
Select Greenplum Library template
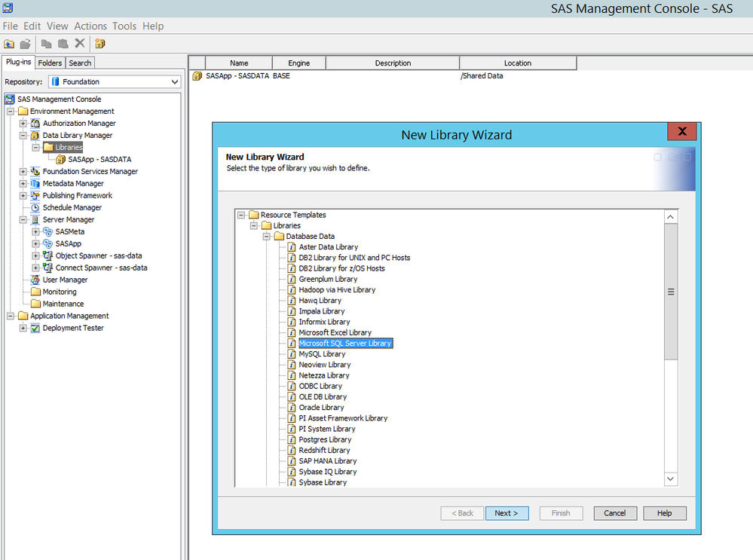point(328,279)
